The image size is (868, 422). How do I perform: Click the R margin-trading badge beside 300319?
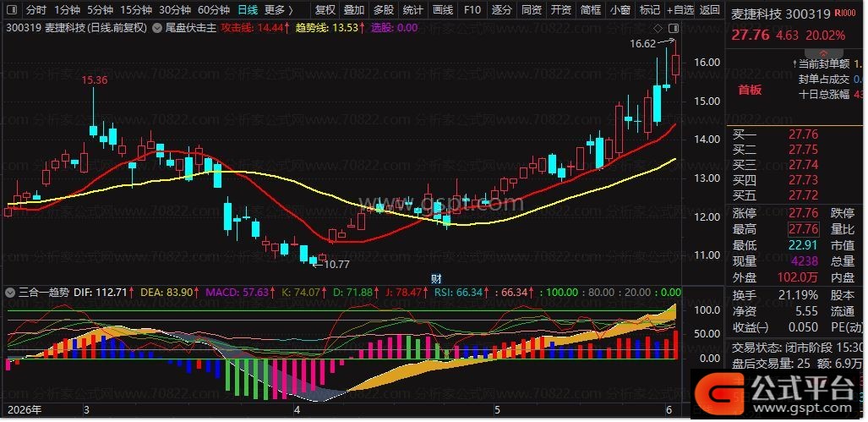click(x=844, y=14)
